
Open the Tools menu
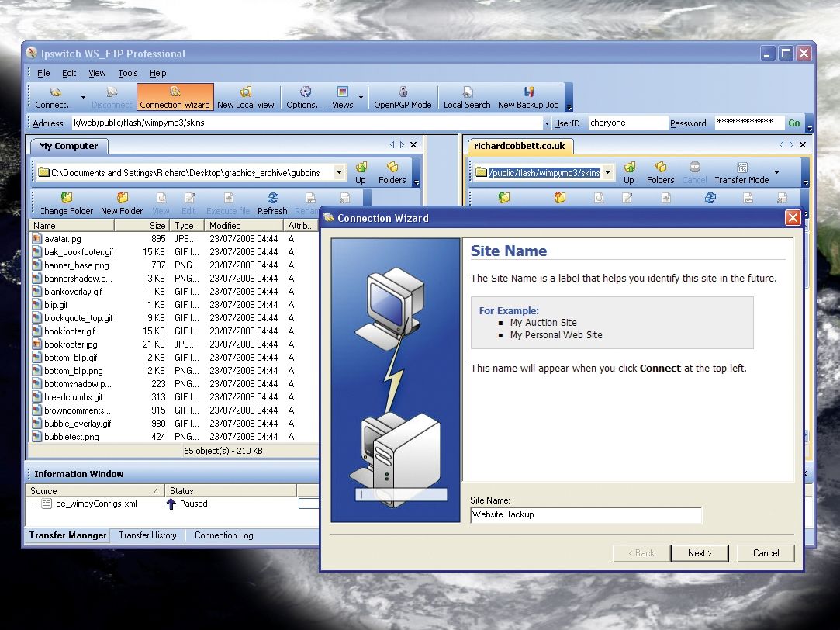pos(128,73)
